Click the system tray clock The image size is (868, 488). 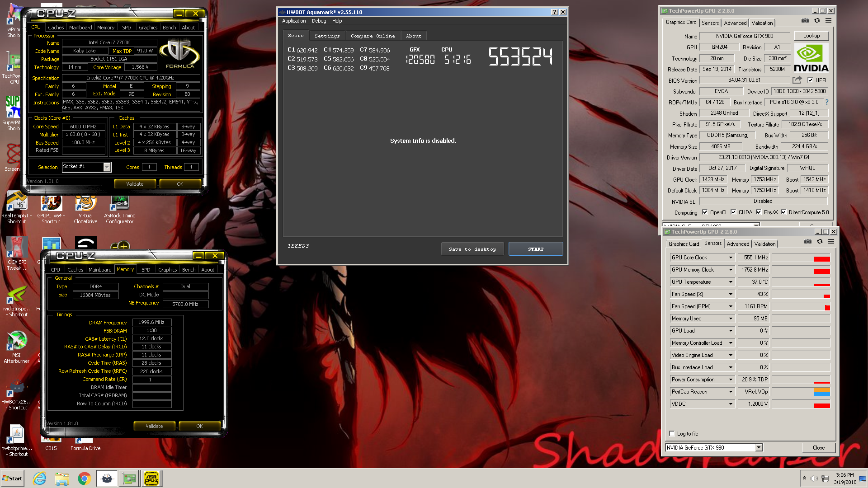point(844,479)
